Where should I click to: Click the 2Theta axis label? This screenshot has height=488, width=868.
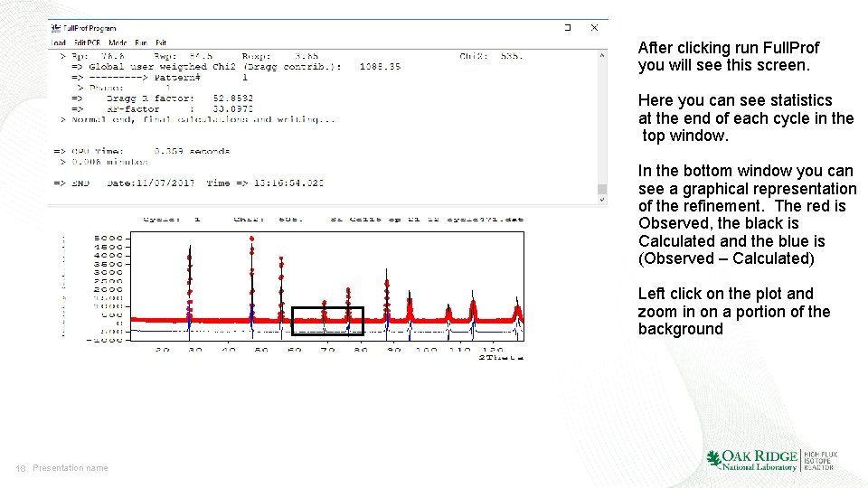[x=501, y=358]
